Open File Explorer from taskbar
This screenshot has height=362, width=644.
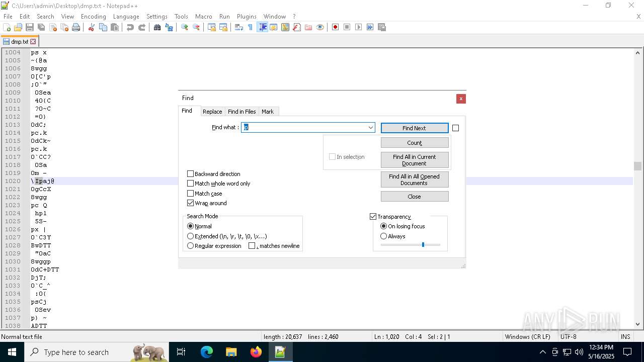(231, 352)
